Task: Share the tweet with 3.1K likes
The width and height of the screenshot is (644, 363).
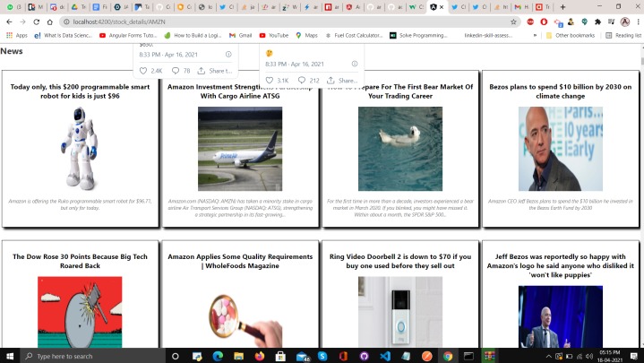Action: 342,80
